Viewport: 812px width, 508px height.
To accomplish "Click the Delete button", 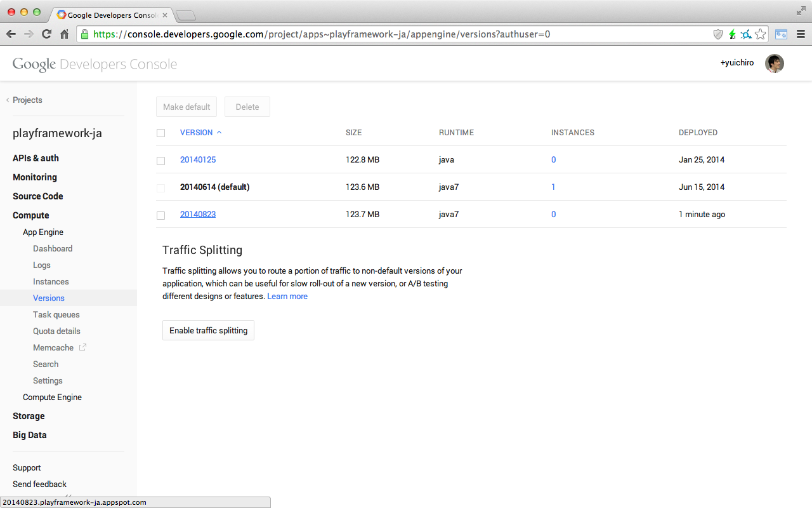I will tap(247, 107).
